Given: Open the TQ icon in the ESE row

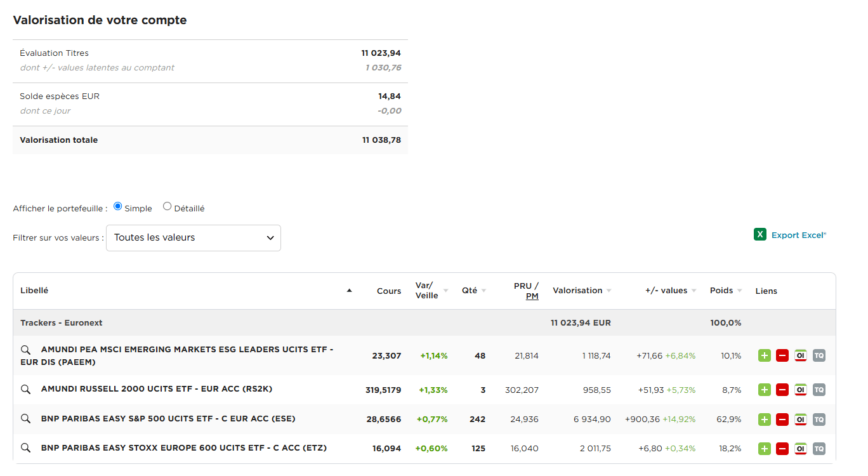Looking at the screenshot, I should pos(819,420).
